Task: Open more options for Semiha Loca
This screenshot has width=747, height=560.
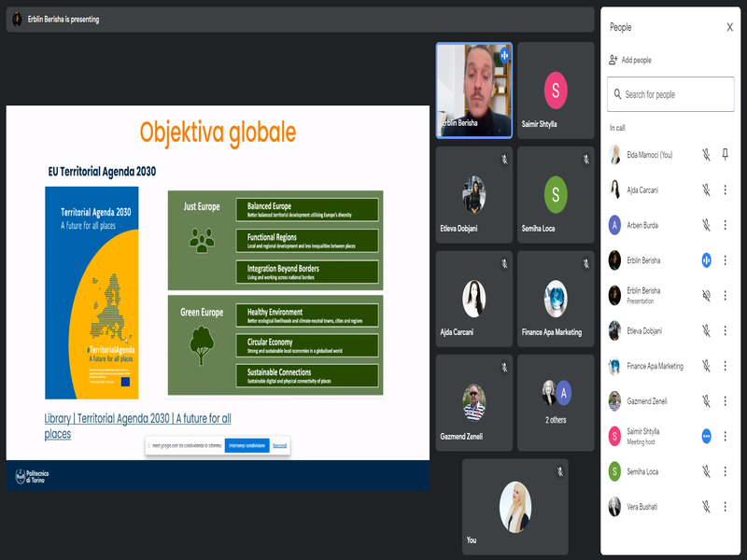Action: [726, 471]
